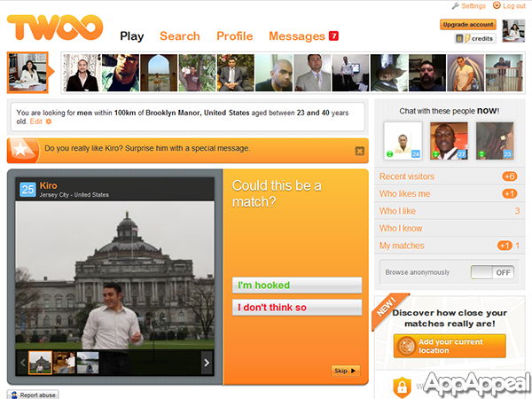
Task: Click the I don't think so button
Action: click(296, 308)
